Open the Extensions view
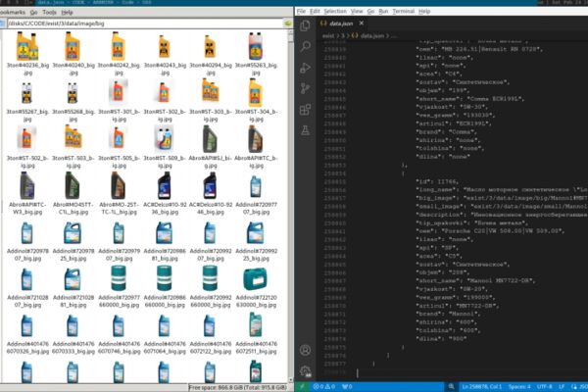Image resolution: width=588 pixels, height=392 pixels. pos(305,110)
